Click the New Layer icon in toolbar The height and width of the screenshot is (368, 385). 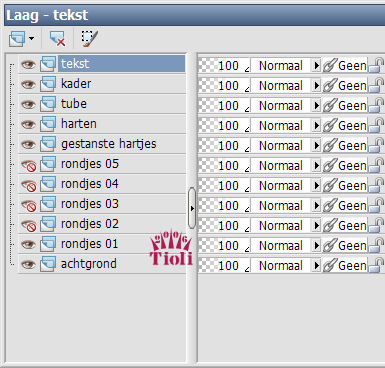click(x=17, y=39)
